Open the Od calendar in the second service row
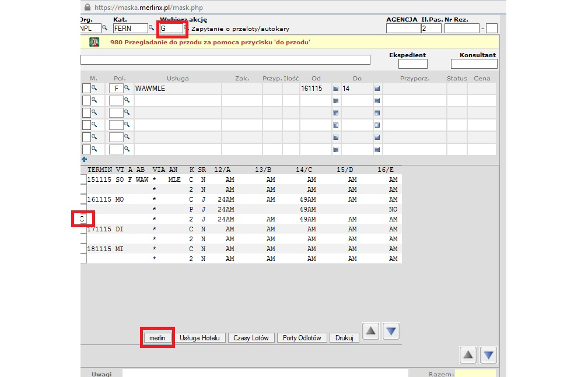 tap(335, 101)
